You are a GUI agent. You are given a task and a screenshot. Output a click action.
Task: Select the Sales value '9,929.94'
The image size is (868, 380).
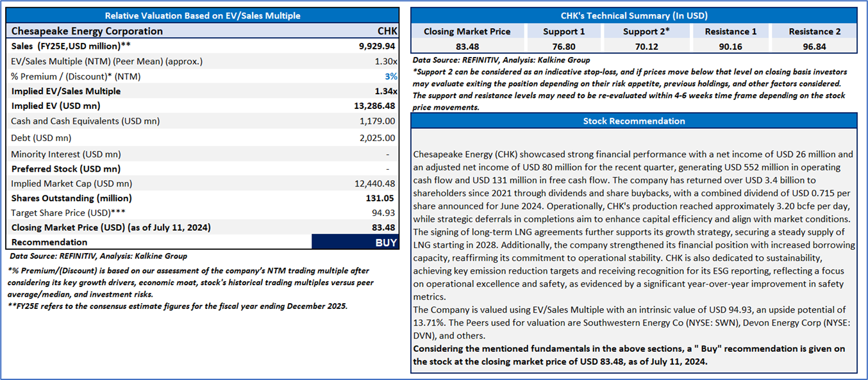(x=378, y=46)
